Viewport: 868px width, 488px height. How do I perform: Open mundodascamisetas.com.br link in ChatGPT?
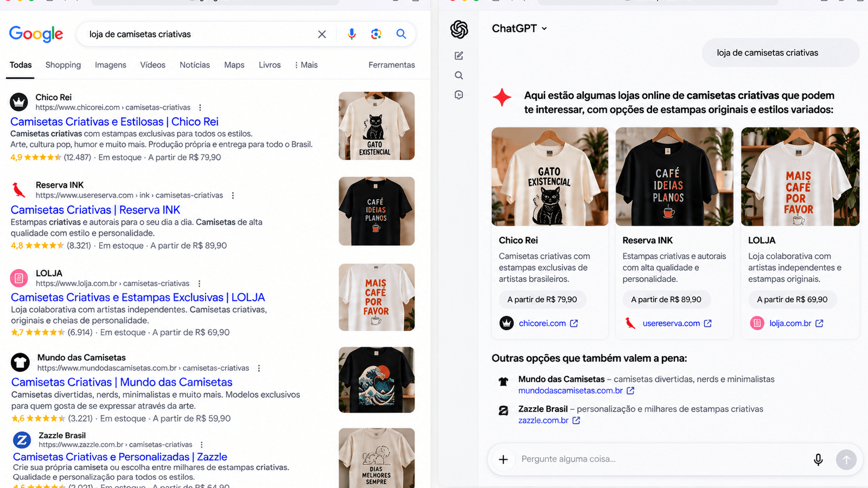576,390
